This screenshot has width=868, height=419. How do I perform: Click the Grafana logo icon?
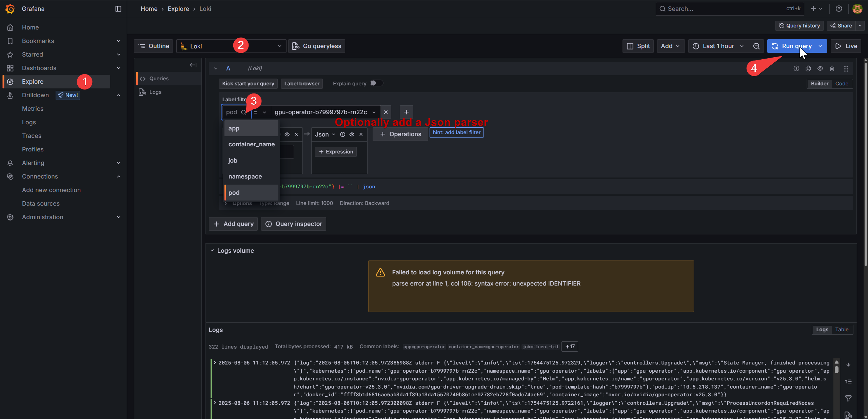[10, 9]
